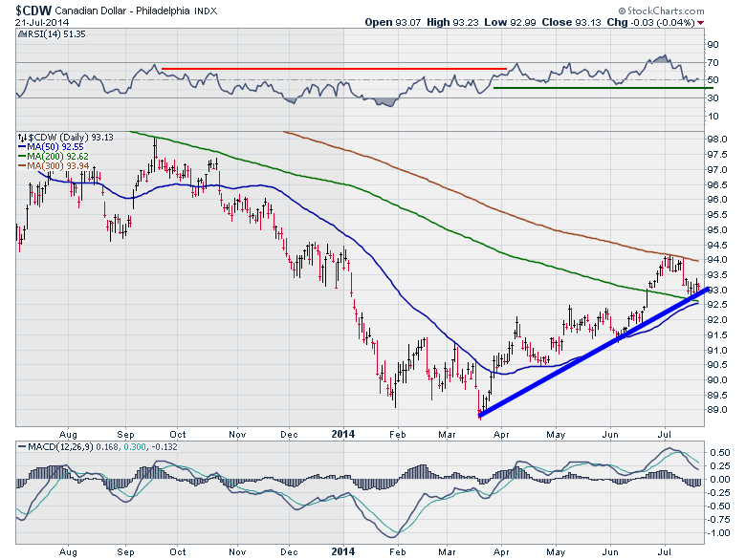Click the green support line on RSI panel
The width and height of the screenshot is (746, 560).
click(x=603, y=88)
